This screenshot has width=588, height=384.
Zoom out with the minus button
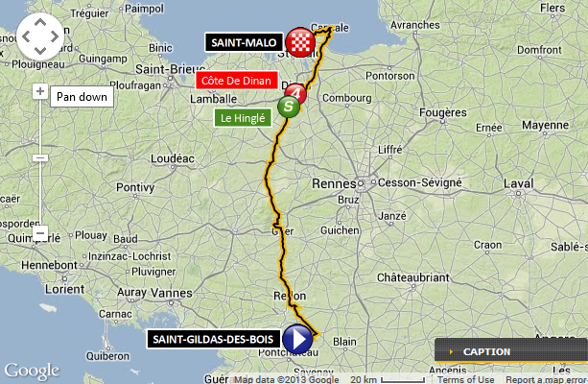(40, 233)
